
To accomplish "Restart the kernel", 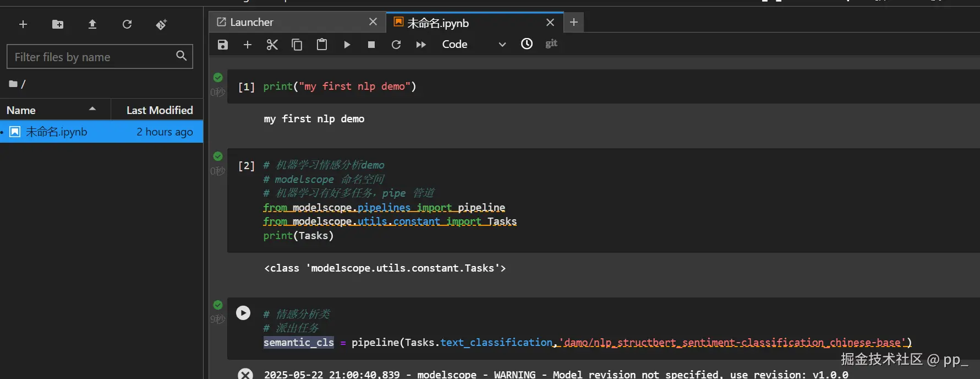I will coord(396,45).
